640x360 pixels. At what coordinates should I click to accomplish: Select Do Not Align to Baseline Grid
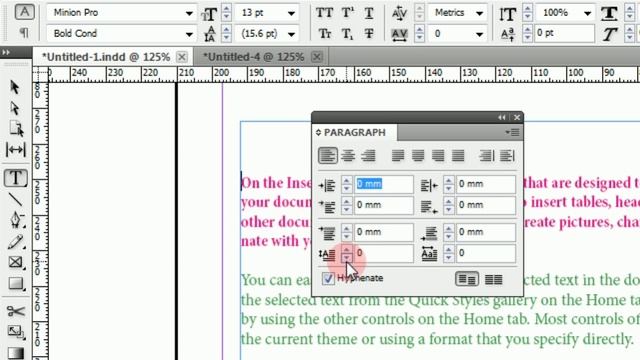[467, 280]
